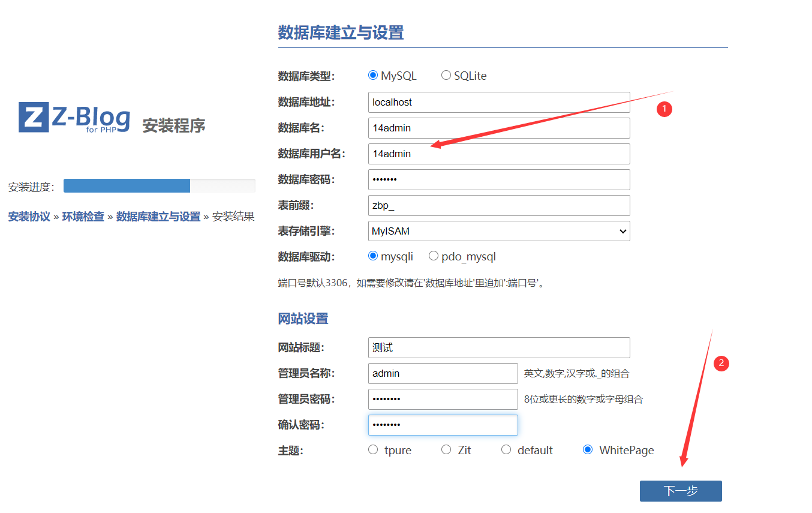Select the Zit theme option
812x513 pixels.
point(446,450)
